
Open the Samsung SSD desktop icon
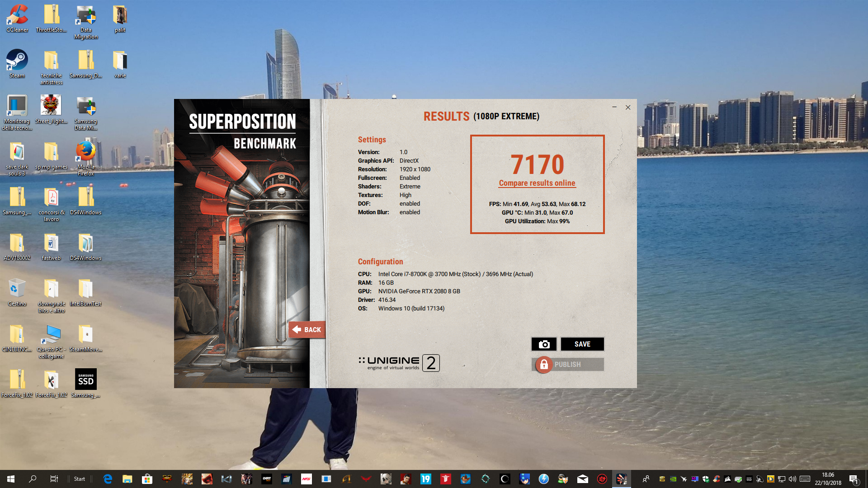coord(86,383)
